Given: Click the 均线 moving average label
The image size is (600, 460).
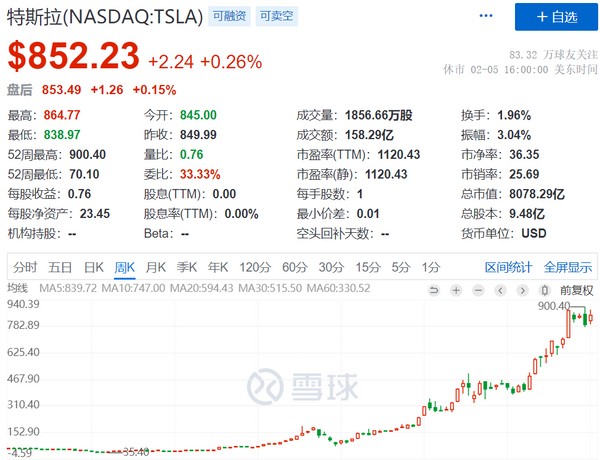Looking at the screenshot, I should [18, 288].
